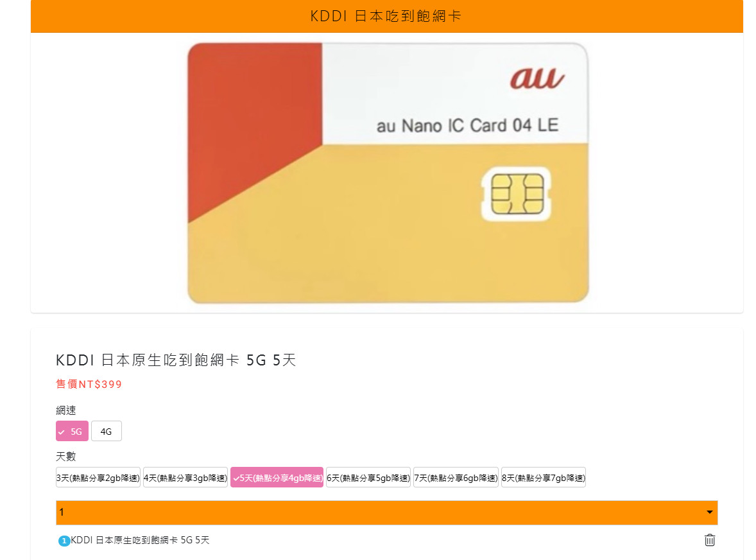Choose the 4天 hotspot 3gb plan
756x560 pixels.
coord(185,478)
